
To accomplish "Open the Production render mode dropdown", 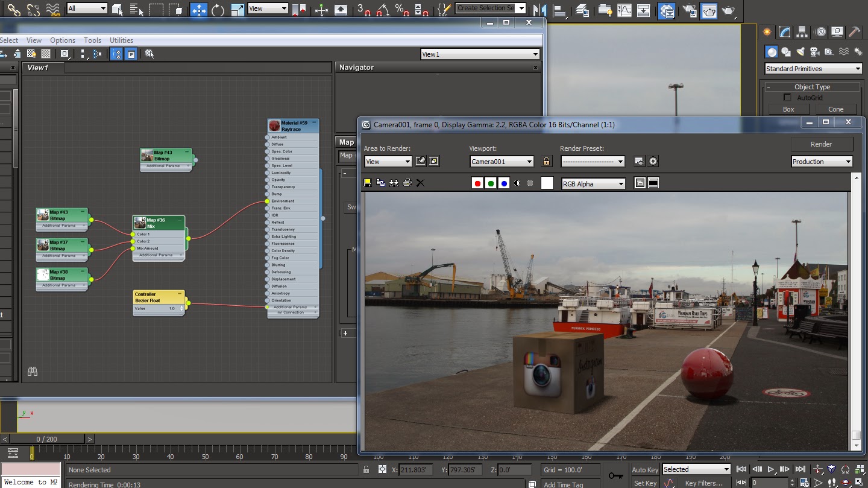I will point(822,162).
